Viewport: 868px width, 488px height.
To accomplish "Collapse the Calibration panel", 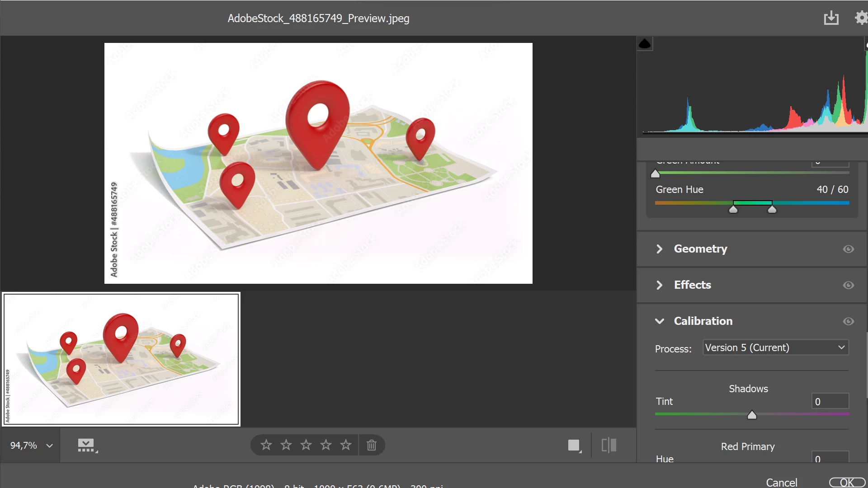I will (x=660, y=321).
